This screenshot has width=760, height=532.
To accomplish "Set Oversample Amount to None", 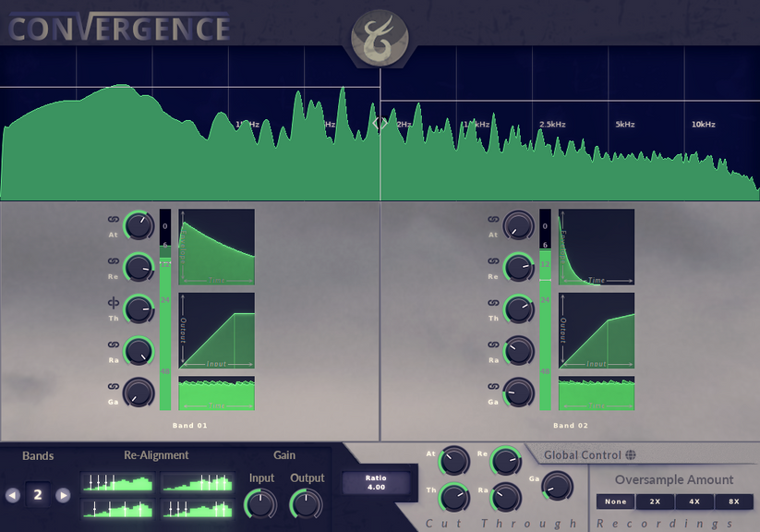I will (x=614, y=501).
